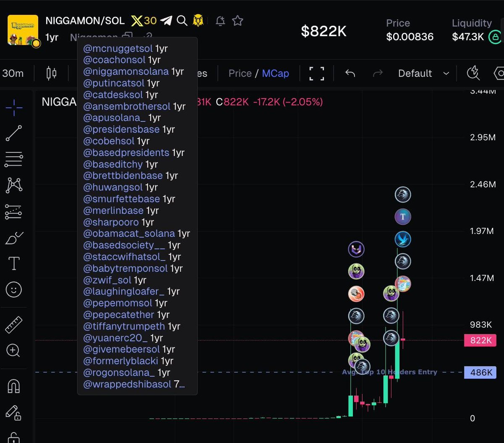Redo the chart action

(x=378, y=73)
